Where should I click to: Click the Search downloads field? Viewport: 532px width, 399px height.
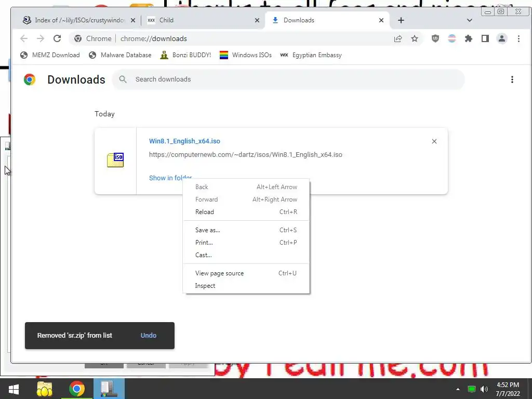click(288, 79)
